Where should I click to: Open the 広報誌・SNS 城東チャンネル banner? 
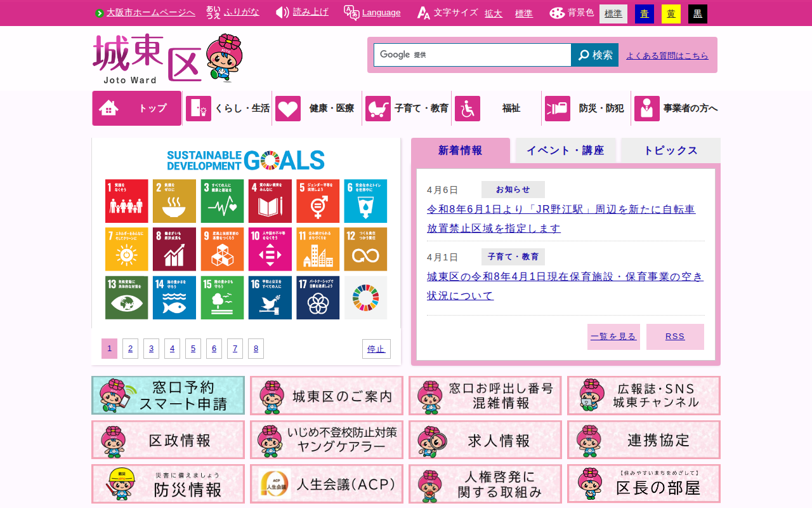click(644, 396)
